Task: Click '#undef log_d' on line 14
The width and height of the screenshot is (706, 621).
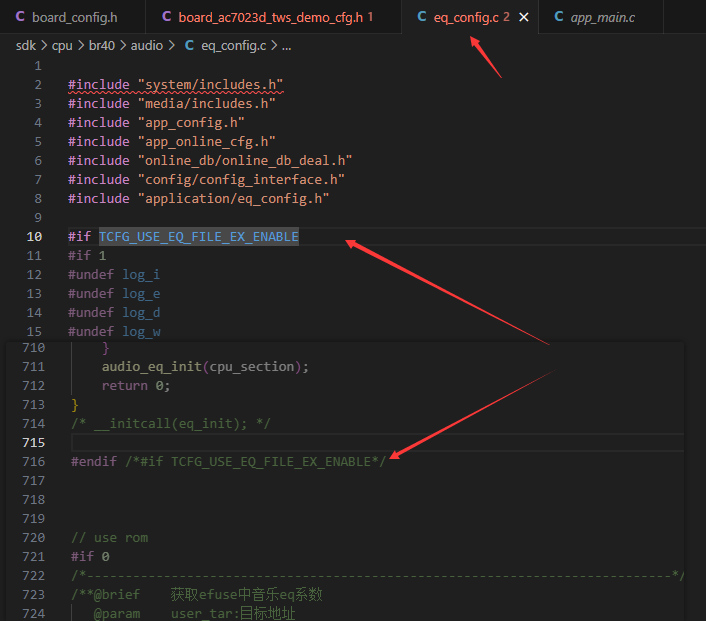Action: [x=114, y=312]
